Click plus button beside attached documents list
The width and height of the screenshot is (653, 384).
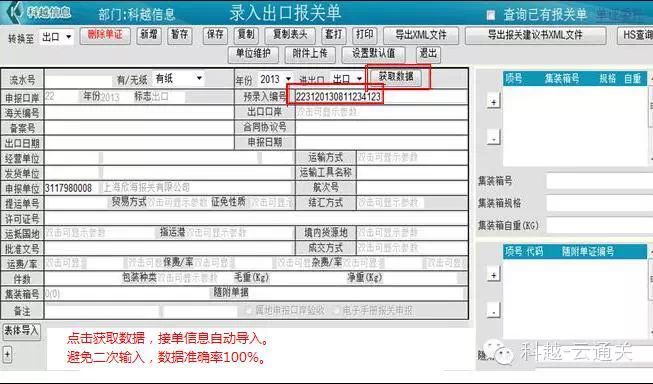coord(493,275)
